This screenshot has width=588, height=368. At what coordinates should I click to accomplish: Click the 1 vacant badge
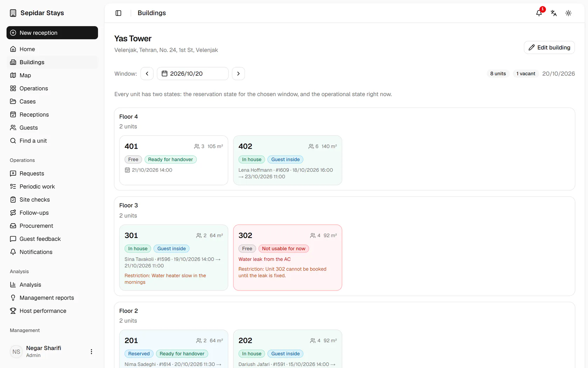pyautogui.click(x=526, y=74)
